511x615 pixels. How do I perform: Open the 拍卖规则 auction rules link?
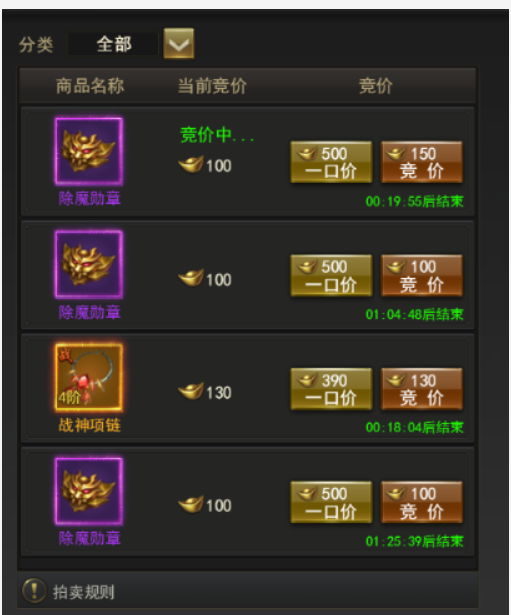click(x=84, y=592)
